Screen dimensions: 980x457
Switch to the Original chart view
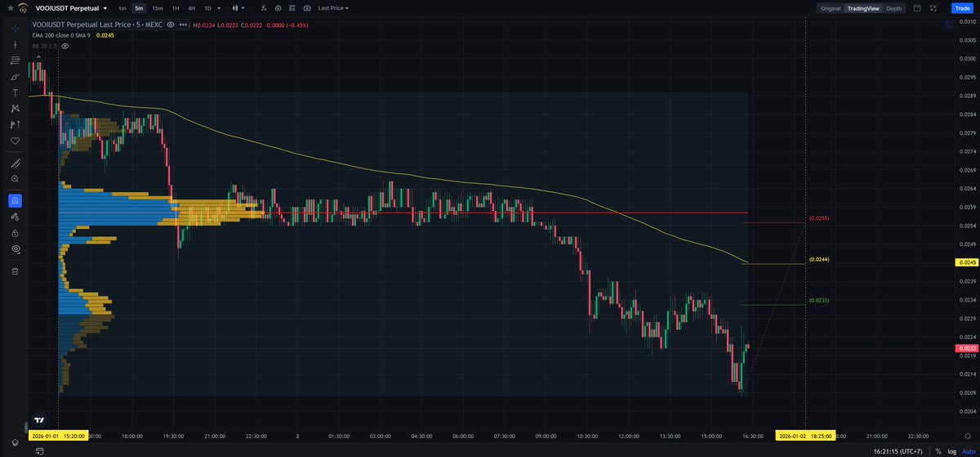[x=831, y=8]
